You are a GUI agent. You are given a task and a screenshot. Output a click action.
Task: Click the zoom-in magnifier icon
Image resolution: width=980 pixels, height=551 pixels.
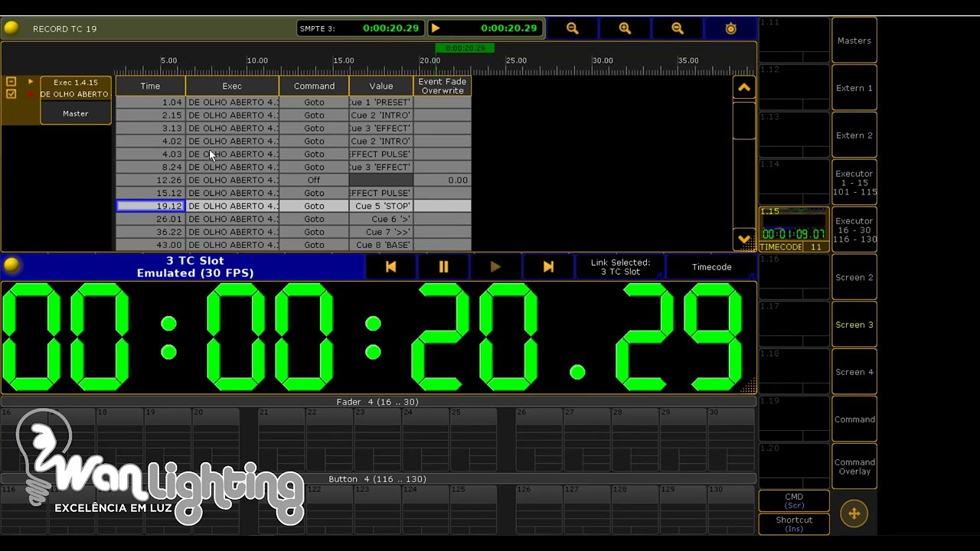coord(625,28)
